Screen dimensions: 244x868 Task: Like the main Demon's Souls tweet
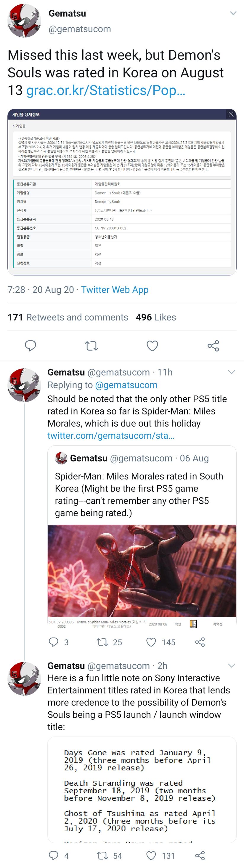click(x=152, y=346)
